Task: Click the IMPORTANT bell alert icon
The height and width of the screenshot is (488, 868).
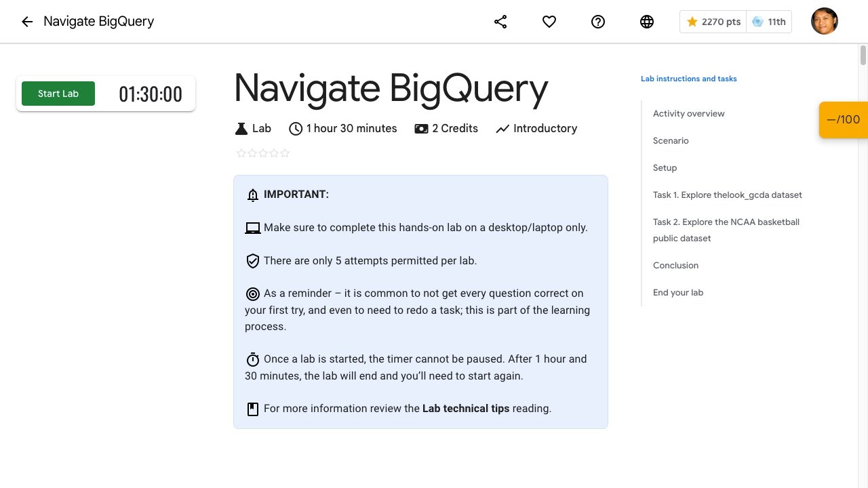Action: tap(253, 195)
